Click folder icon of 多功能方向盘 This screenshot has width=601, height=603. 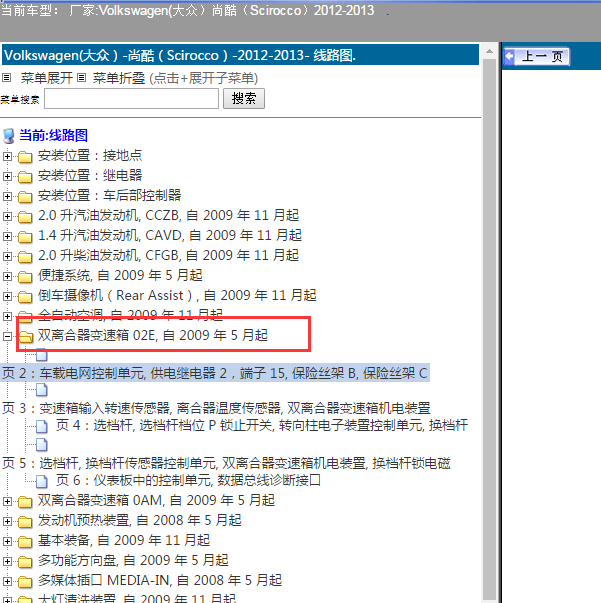click(25, 561)
